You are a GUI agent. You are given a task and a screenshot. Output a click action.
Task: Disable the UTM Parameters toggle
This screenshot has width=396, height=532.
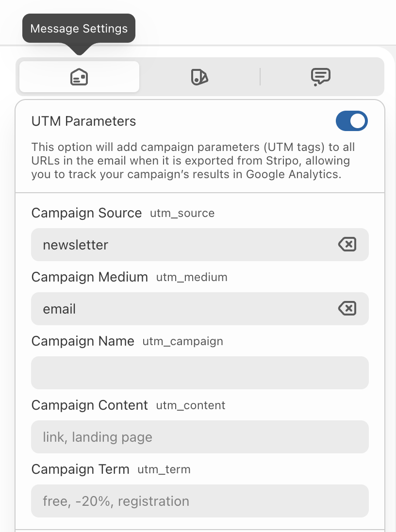coord(351,121)
